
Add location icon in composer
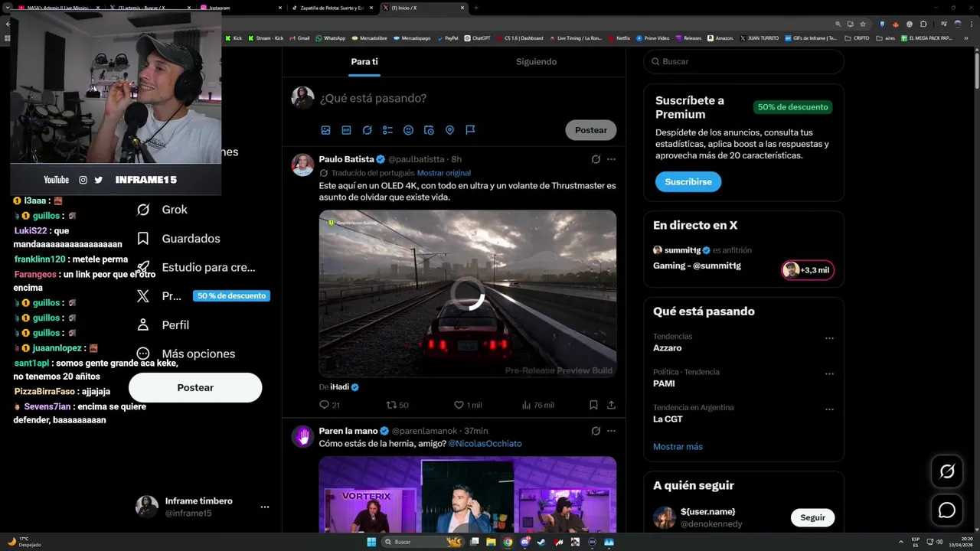449,130
